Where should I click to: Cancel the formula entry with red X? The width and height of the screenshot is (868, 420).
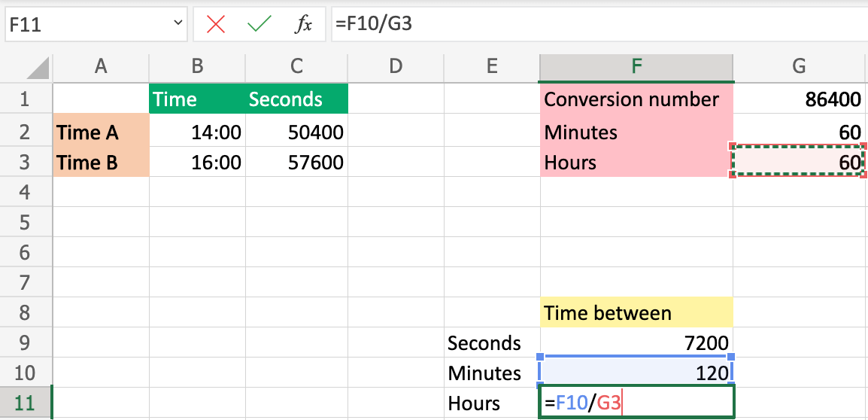click(x=216, y=24)
